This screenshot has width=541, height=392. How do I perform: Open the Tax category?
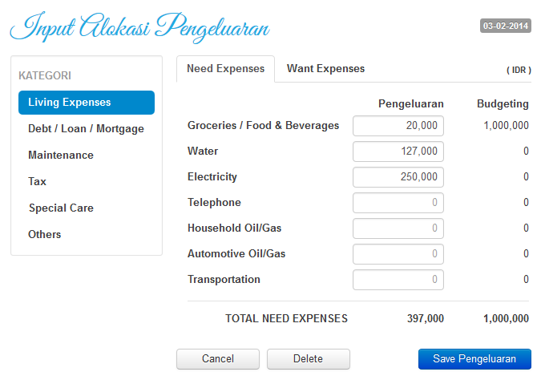(38, 182)
